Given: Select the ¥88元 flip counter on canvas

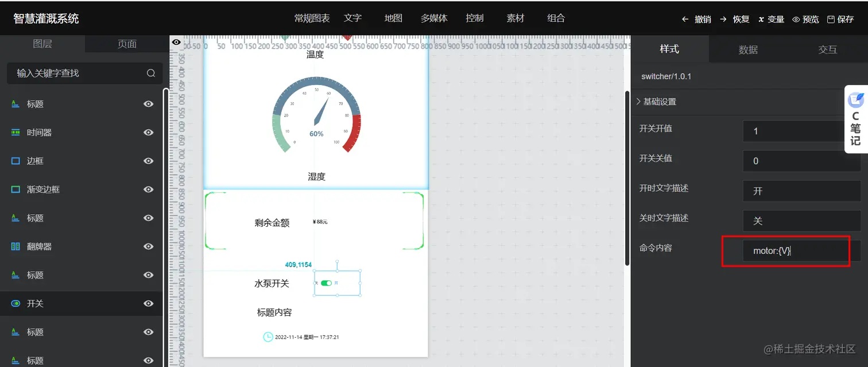Looking at the screenshot, I should [320, 222].
